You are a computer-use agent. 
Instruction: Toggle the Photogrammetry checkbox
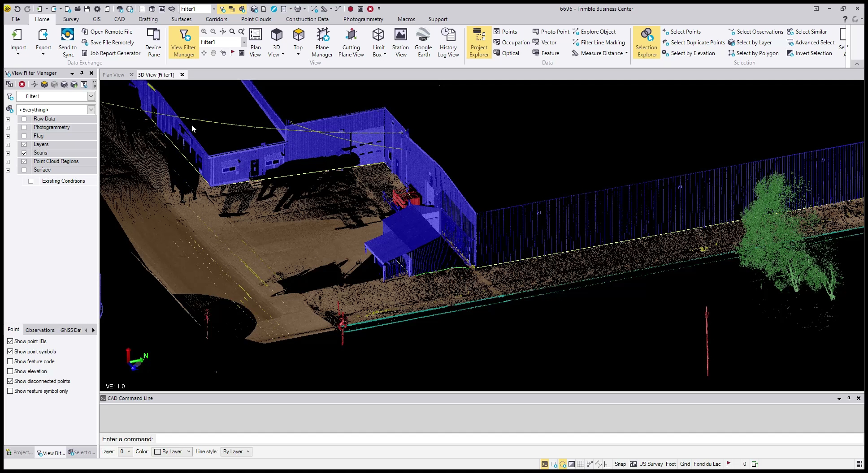click(24, 128)
